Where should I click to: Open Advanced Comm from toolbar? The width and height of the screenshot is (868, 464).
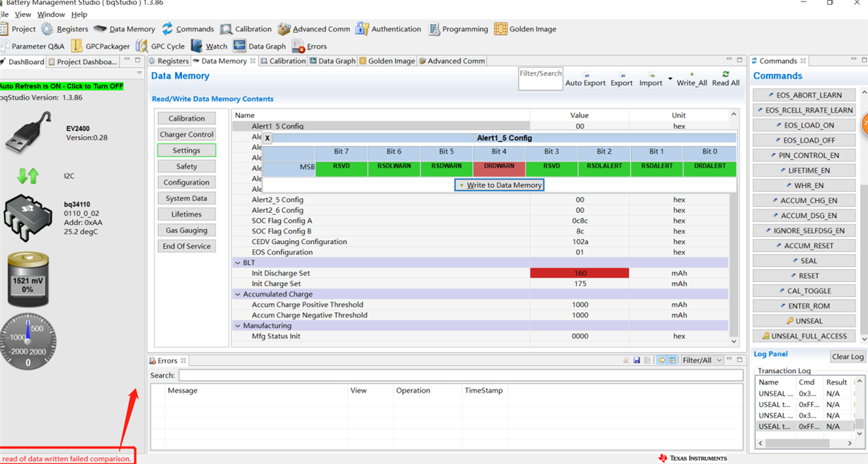(313, 29)
